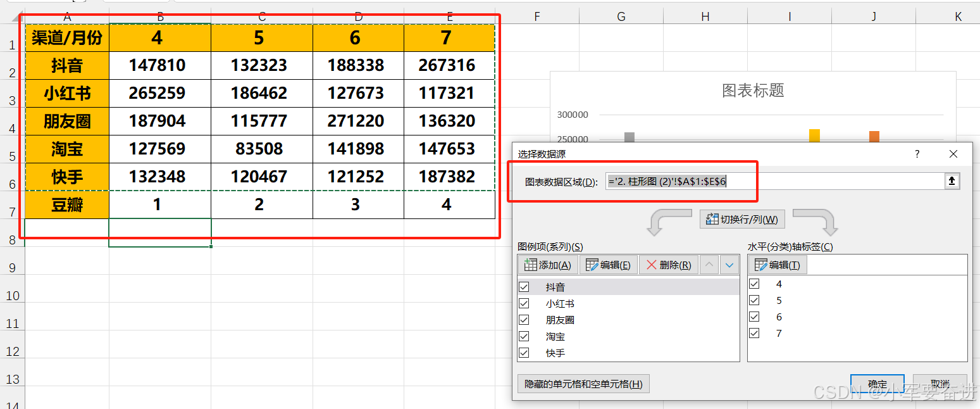Viewport: 980px width, 409px height.
Task: Toggle axis label 5 checkbox
Action: coord(754,300)
